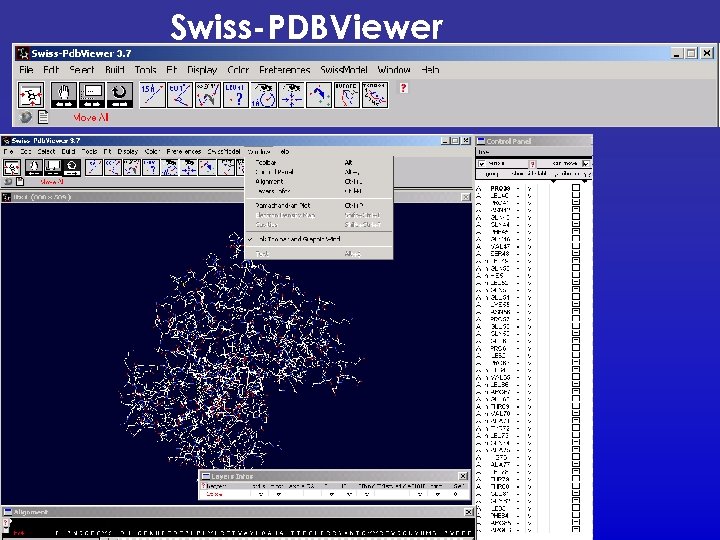Screen dimensions: 720x540
Task: Toggle the vis checkbox in Layers Infos row
Action: coord(260,494)
